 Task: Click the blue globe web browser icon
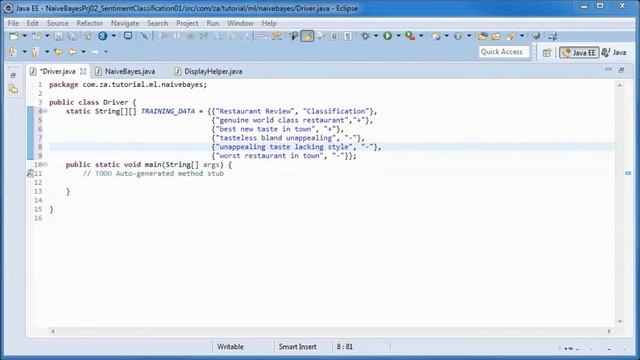pos(102,36)
